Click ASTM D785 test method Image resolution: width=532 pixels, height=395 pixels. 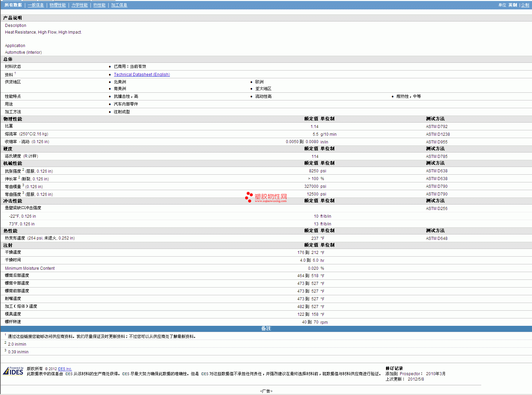(x=436, y=157)
